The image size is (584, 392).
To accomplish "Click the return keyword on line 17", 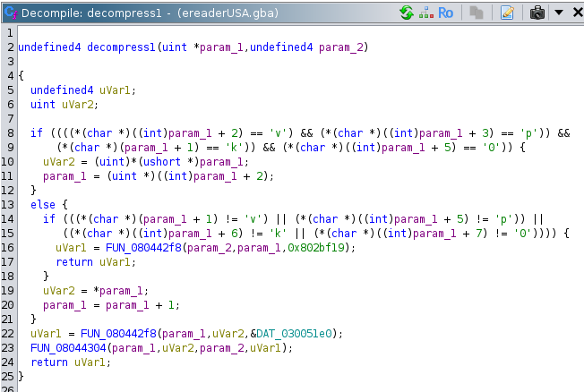I will click(74, 262).
